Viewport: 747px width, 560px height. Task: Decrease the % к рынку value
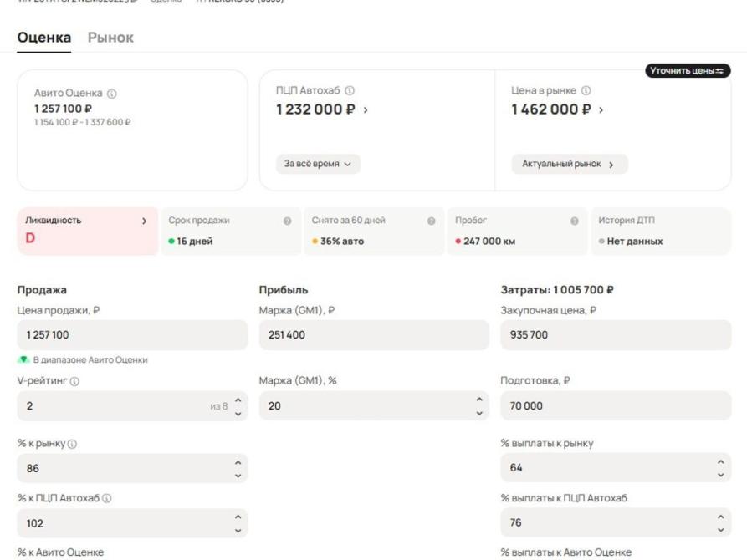[x=238, y=476]
